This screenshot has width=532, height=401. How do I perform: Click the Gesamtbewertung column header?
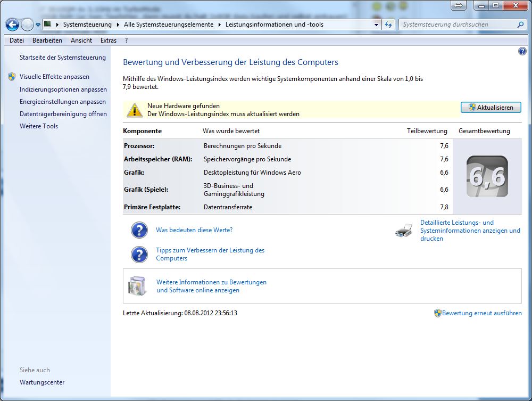point(484,131)
